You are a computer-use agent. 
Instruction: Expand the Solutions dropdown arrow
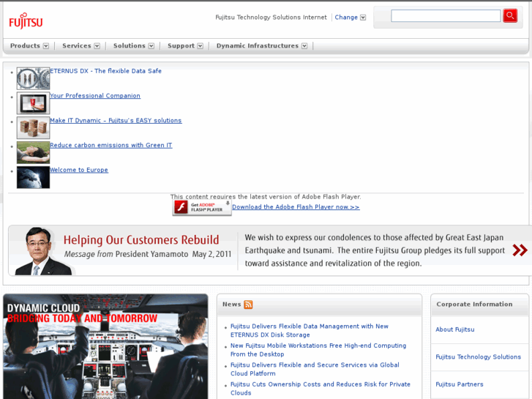tap(151, 46)
